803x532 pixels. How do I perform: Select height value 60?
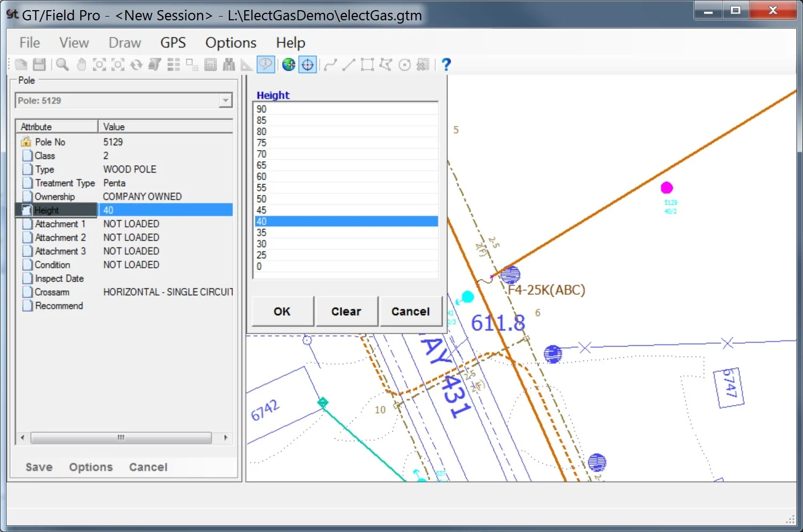coord(346,176)
